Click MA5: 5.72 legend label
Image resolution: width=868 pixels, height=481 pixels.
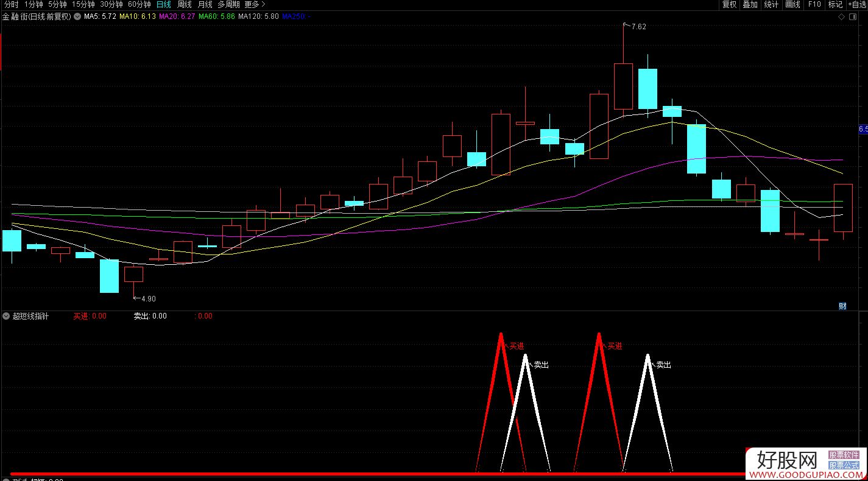[100, 16]
